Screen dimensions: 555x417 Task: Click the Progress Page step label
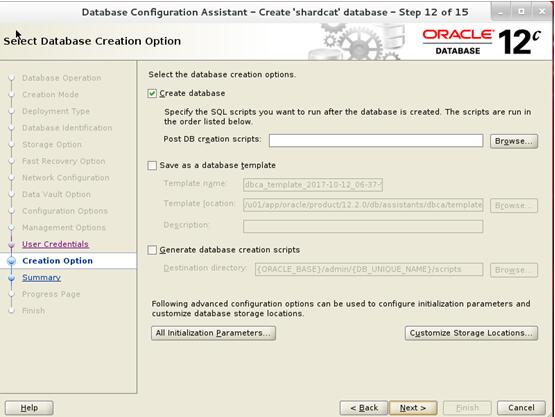[51, 294]
